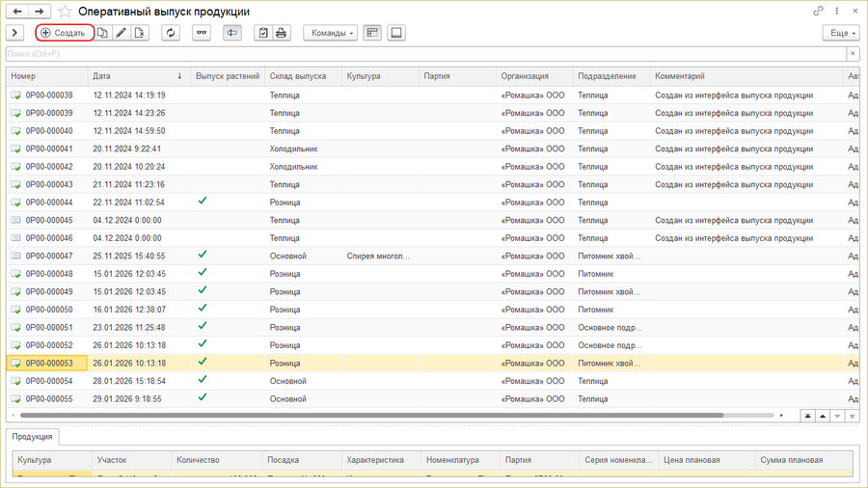Expand the Еще dropdown menu
Image resolution: width=868 pixels, height=488 pixels.
click(x=839, y=33)
